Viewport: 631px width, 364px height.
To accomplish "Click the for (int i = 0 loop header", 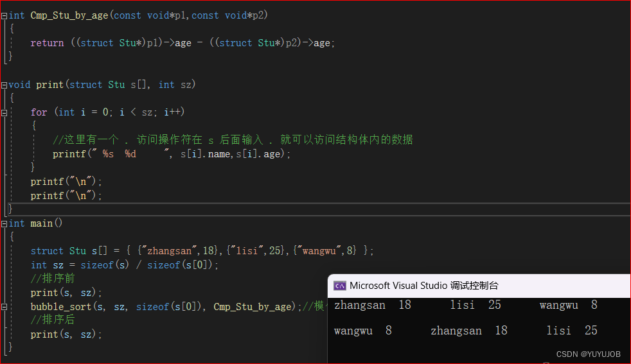I will pyautogui.click(x=107, y=112).
